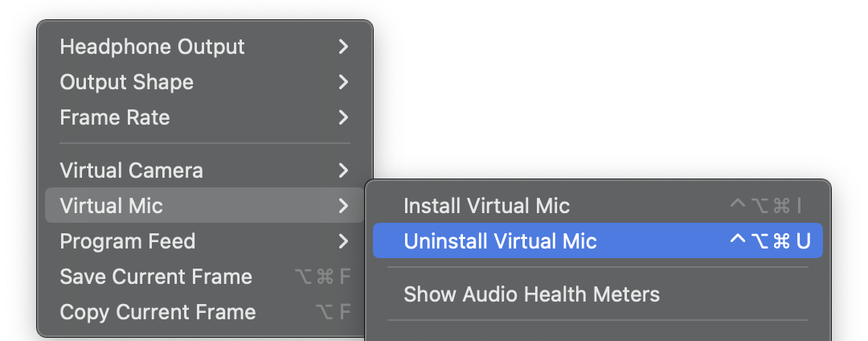
Task: Open the Headphone Output submenu
Action: (152, 47)
